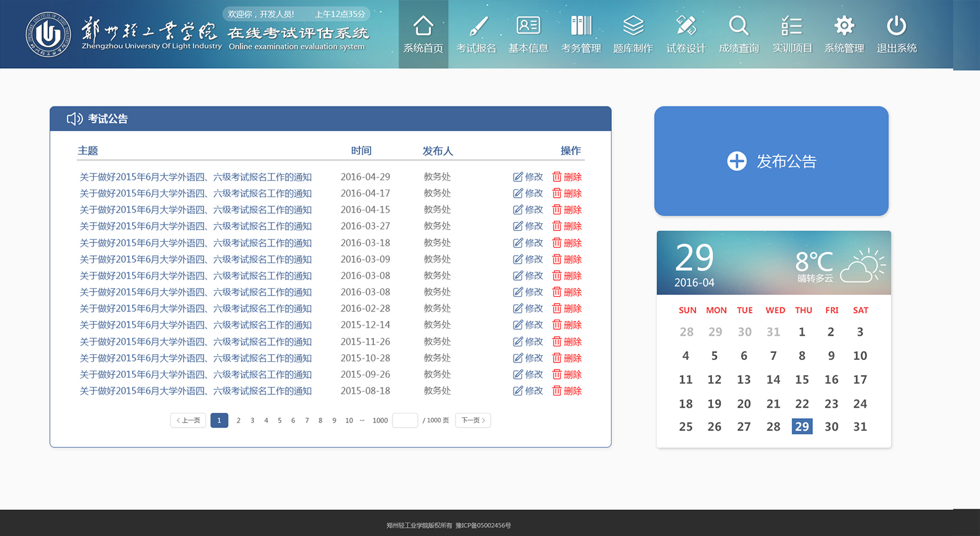
Task: Open 试卷设计 pencil icon
Action: [686, 26]
